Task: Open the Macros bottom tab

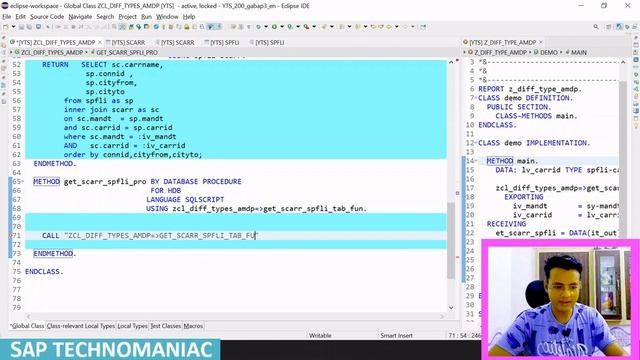Action: point(193,326)
